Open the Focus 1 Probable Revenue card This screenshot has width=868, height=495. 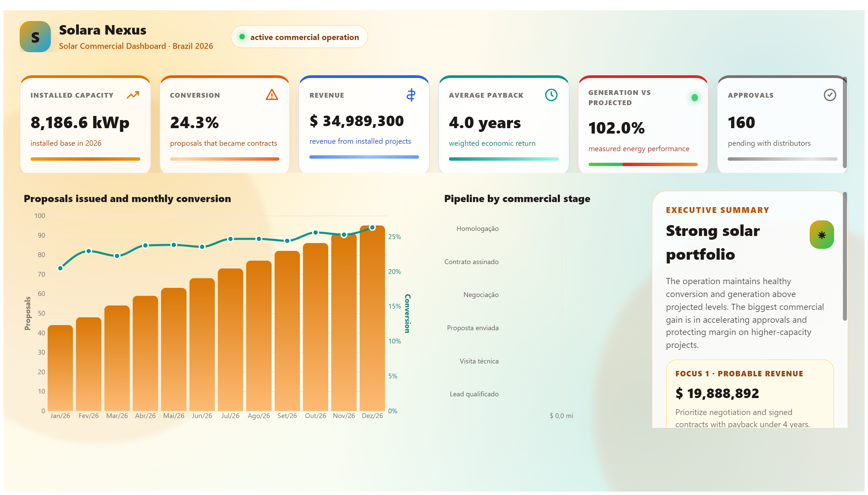coord(749,394)
